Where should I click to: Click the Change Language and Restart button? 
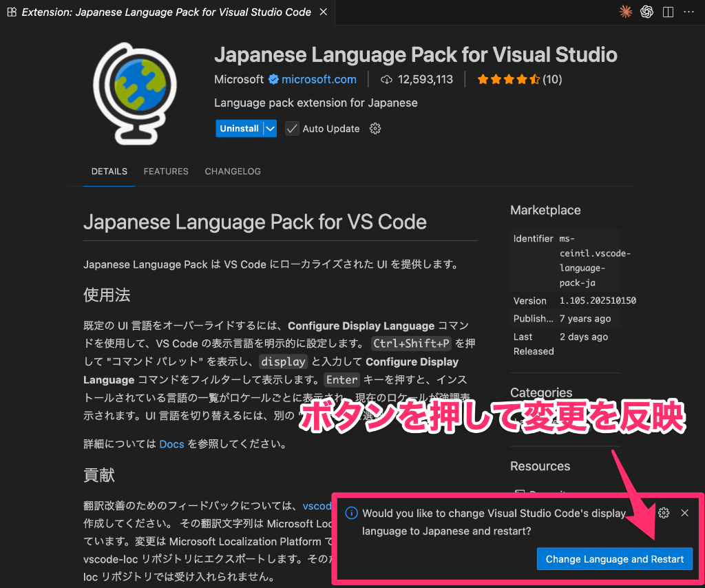coord(615,559)
